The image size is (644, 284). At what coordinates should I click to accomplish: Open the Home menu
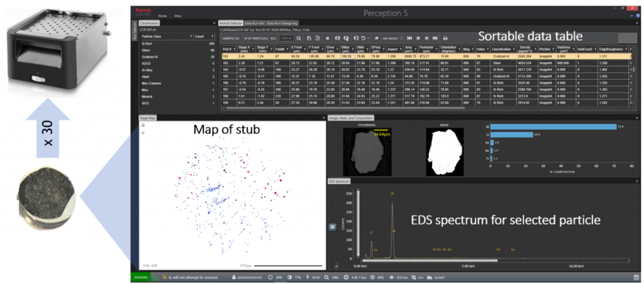click(162, 15)
